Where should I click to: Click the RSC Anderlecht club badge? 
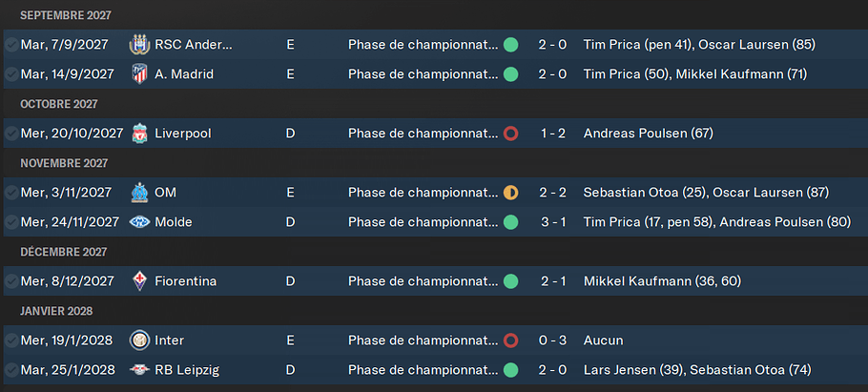[139, 45]
